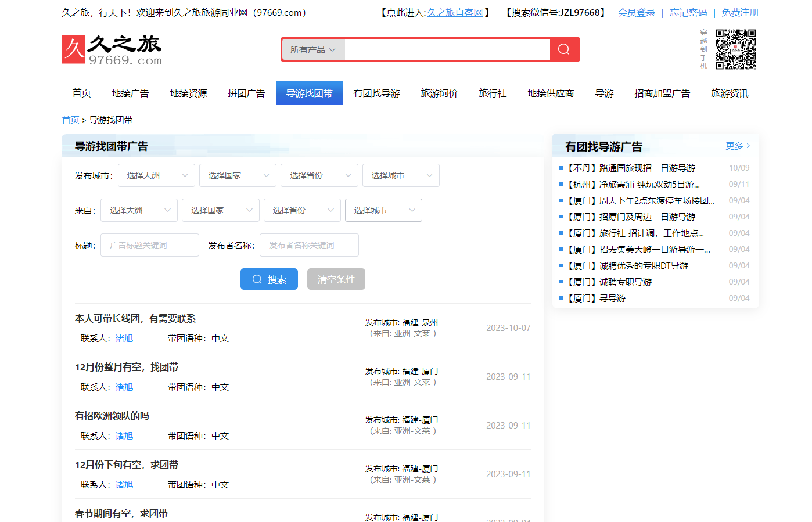The image size is (812, 522).
Task: Click 更多 in 有团找导游广告 panel
Action: tap(738, 146)
